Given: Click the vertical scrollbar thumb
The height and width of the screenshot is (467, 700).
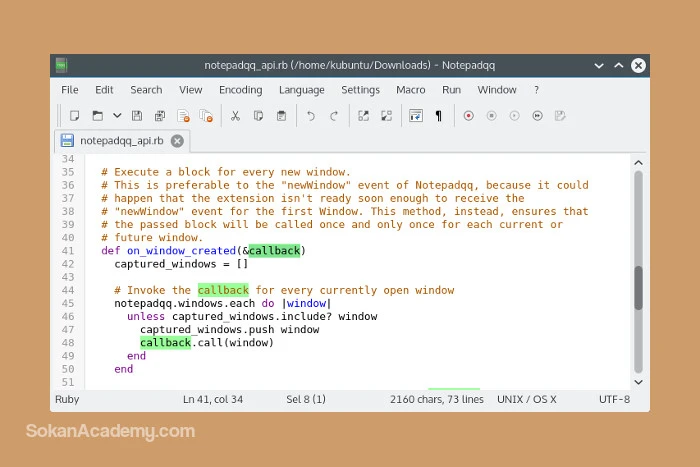Looking at the screenshot, I should pyautogui.click(x=638, y=288).
